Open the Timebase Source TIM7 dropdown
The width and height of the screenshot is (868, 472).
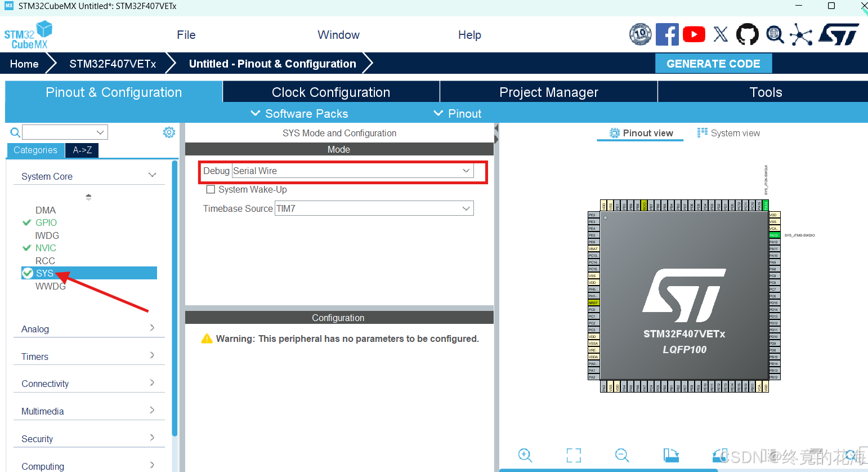click(374, 208)
